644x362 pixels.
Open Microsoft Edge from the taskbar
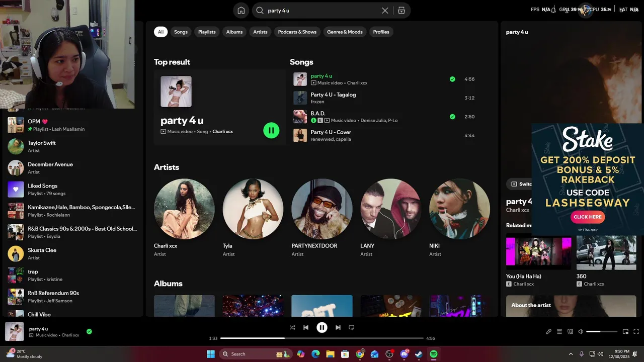[x=315, y=354]
